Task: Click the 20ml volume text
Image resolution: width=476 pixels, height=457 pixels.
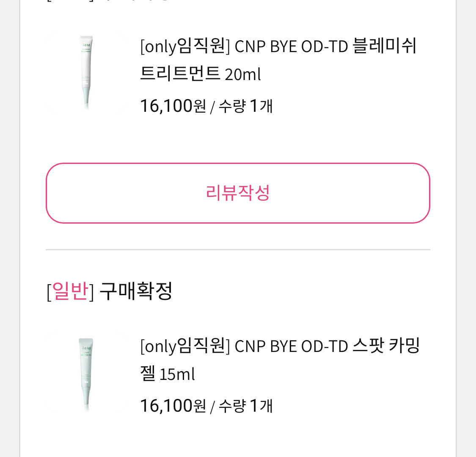Action: pyautogui.click(x=243, y=74)
